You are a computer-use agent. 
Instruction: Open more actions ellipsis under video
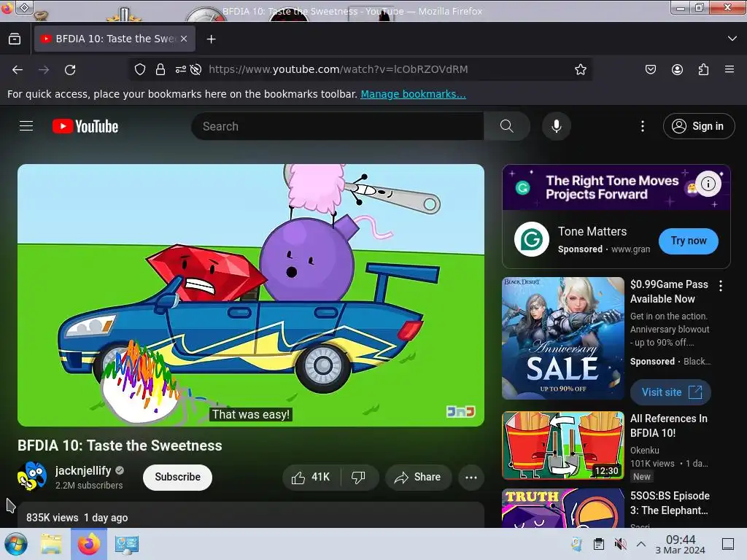[471, 477]
